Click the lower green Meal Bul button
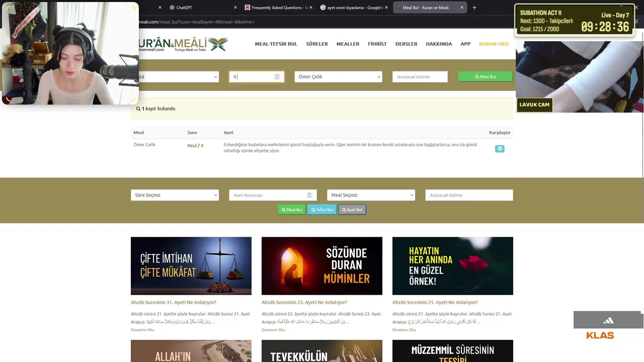 pos(292,210)
